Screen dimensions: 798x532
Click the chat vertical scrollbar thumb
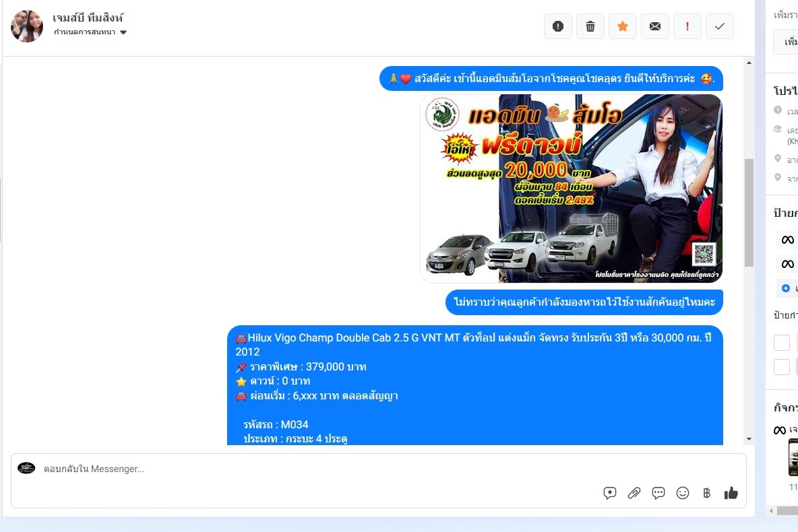[749, 213]
